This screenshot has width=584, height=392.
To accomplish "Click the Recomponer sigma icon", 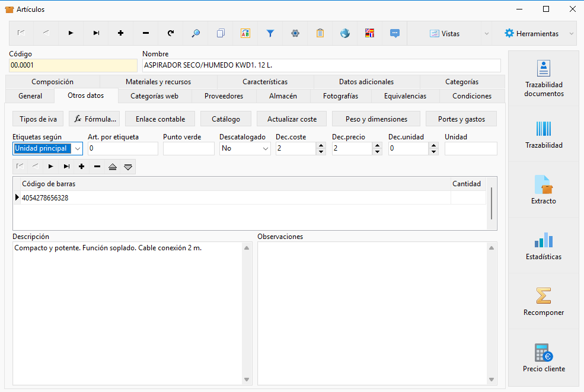I will tap(544, 296).
